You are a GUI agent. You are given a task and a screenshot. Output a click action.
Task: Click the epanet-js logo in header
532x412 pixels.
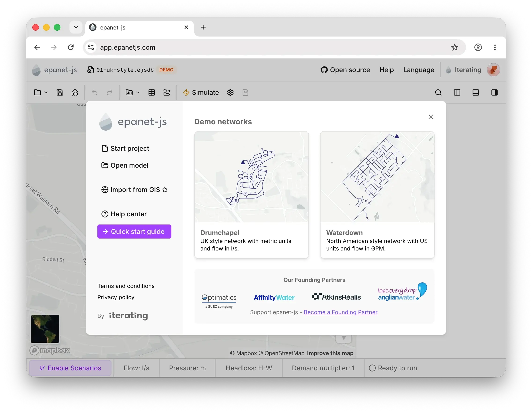pyautogui.click(x=54, y=70)
